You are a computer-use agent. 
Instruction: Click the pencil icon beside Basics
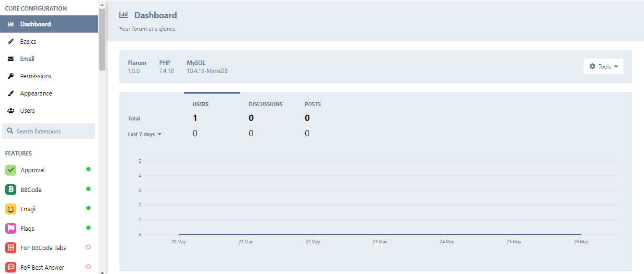pyautogui.click(x=11, y=41)
